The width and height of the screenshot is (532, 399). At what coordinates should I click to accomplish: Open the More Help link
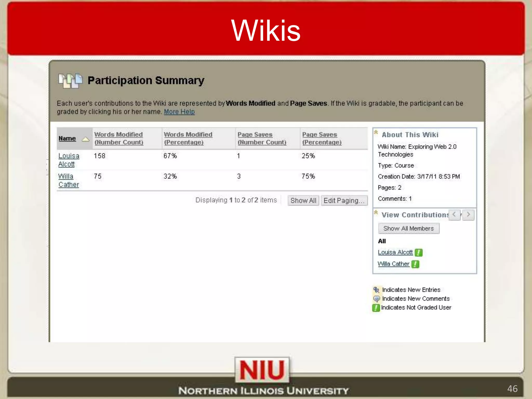pyautogui.click(x=179, y=112)
